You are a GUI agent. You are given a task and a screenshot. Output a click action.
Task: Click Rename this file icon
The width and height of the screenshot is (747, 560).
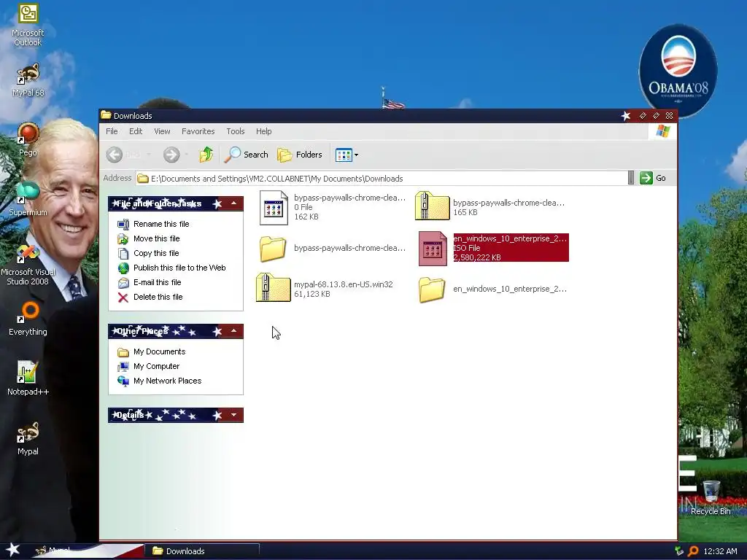pyautogui.click(x=123, y=224)
